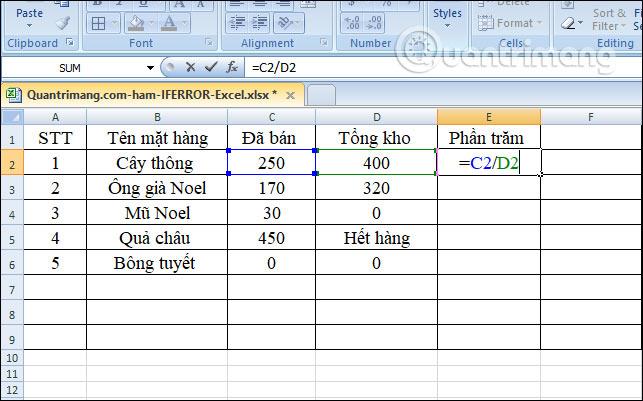The image size is (643, 401).
Task: Select the column F header
Action: [x=591, y=117]
